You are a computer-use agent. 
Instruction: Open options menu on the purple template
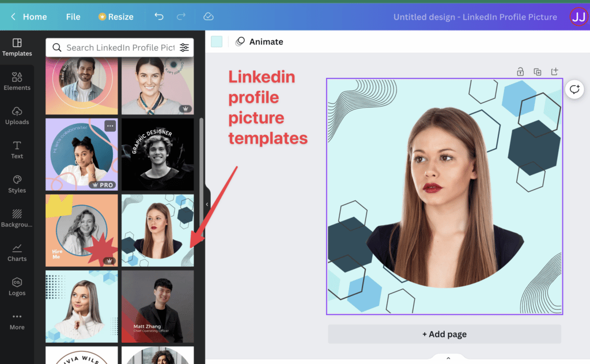tap(110, 126)
